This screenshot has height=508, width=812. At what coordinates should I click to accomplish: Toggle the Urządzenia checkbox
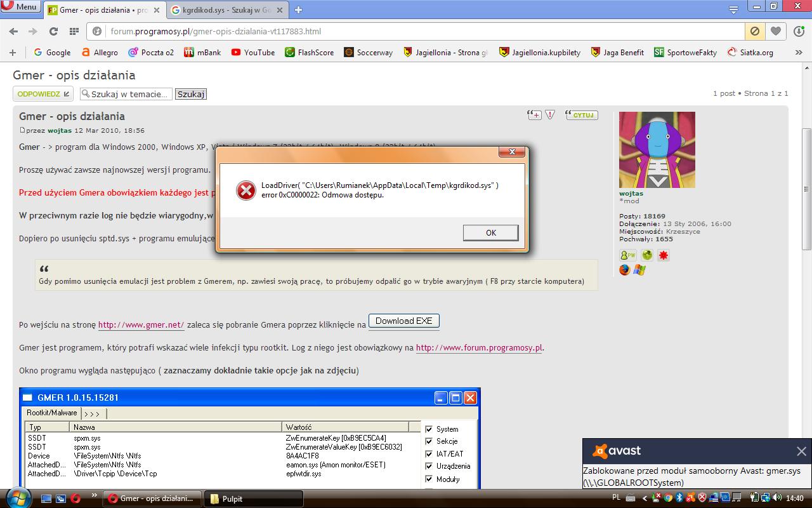pos(429,466)
